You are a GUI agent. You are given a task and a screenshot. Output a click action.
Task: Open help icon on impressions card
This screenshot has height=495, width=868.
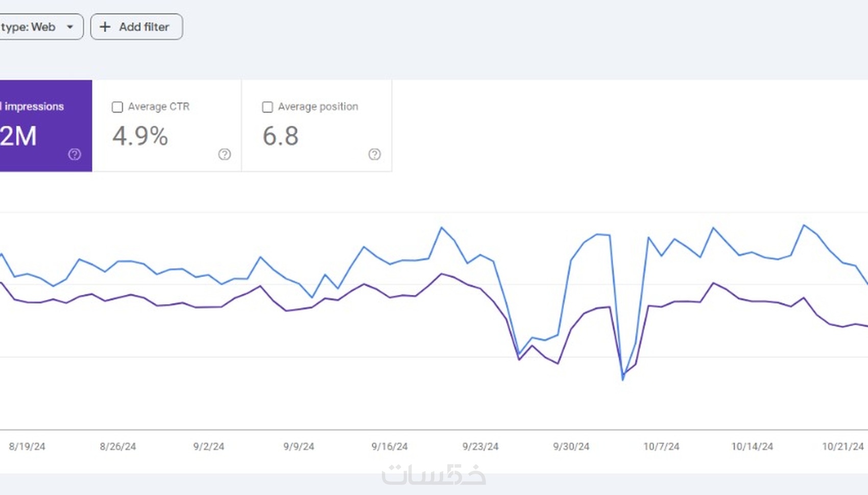[75, 154]
